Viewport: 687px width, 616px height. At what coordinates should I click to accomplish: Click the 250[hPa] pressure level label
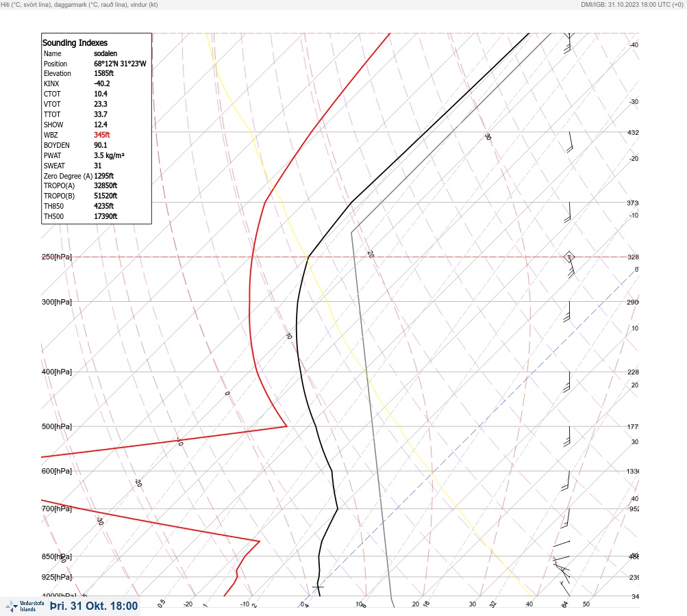(57, 257)
